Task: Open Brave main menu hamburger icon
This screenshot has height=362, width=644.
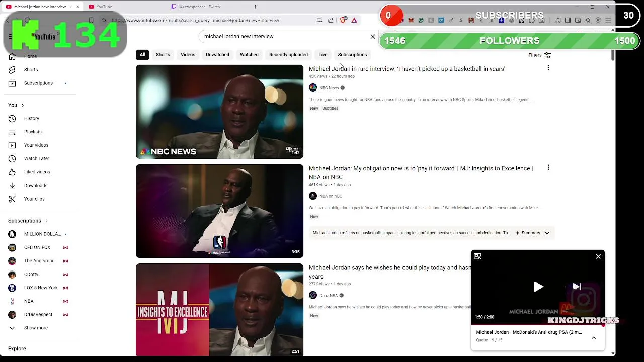Action: pos(608,20)
